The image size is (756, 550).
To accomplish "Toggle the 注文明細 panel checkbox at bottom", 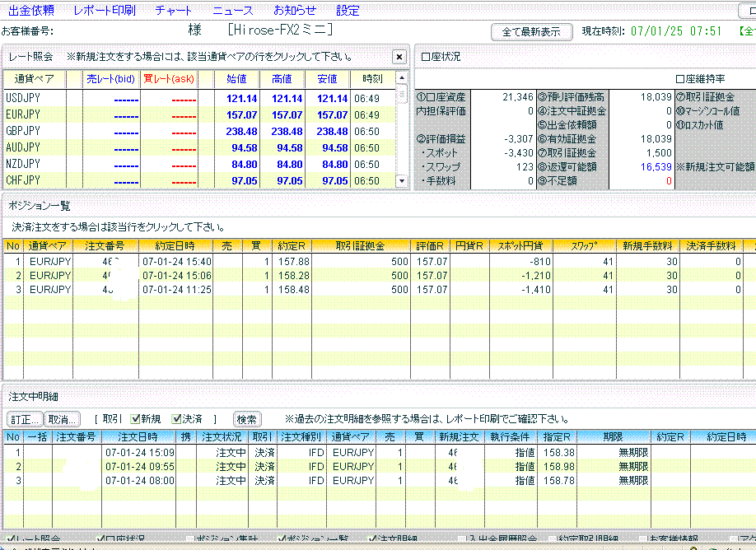I will click(371, 538).
